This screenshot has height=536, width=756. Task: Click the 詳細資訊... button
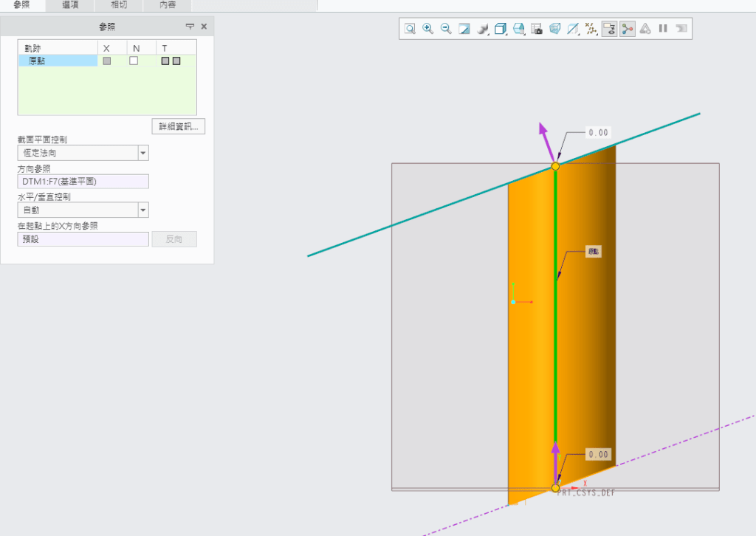[x=178, y=126]
